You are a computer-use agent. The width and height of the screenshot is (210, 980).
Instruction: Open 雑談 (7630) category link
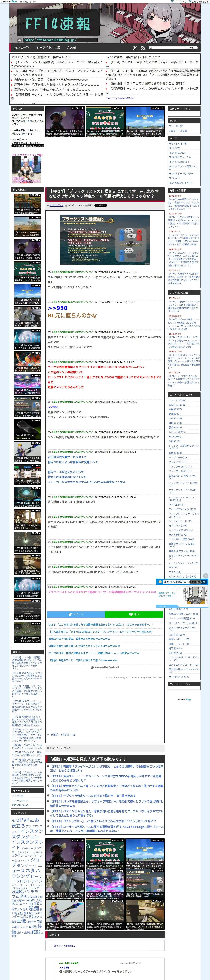tap(175, 423)
